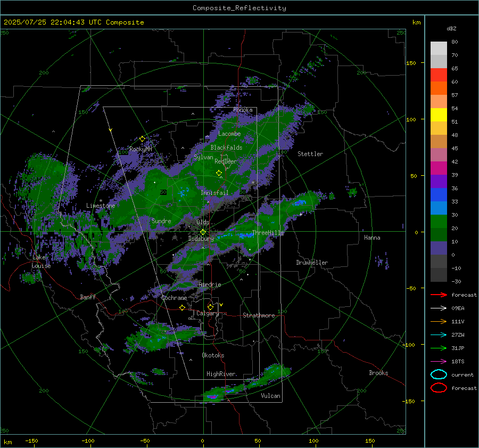Click the Hanna label

[x=372, y=238]
